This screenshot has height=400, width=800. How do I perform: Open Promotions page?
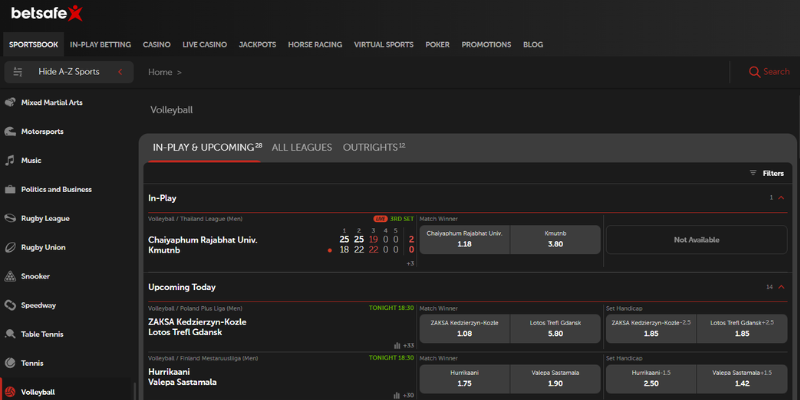tap(486, 44)
